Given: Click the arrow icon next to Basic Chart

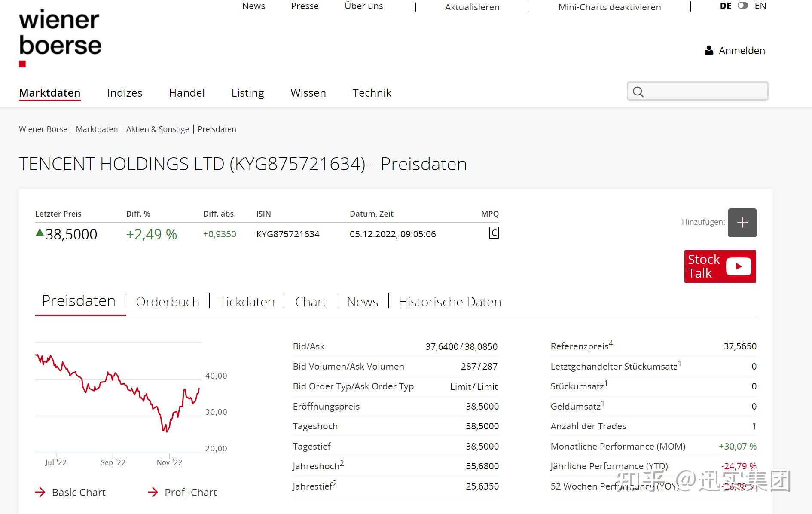Looking at the screenshot, I should 40,492.
